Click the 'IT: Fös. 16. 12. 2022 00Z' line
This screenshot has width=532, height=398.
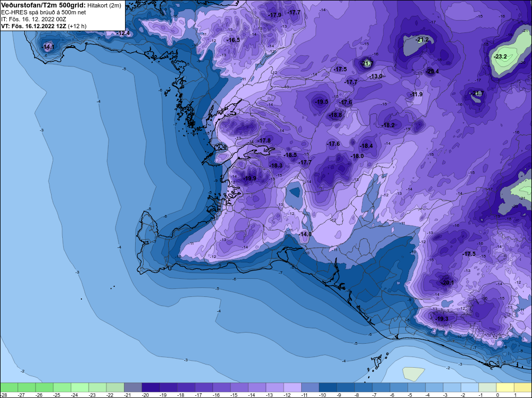tap(34, 19)
